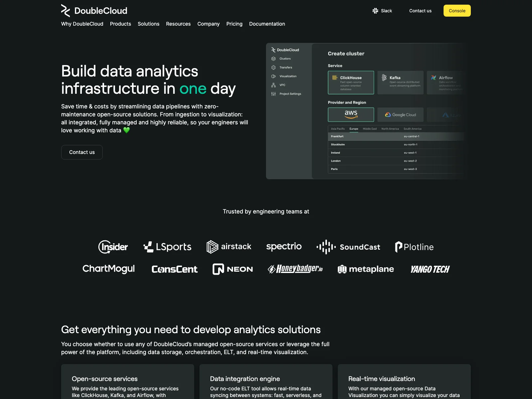Select the Google Cloud provider option
The width and height of the screenshot is (532, 399).
pyautogui.click(x=400, y=115)
